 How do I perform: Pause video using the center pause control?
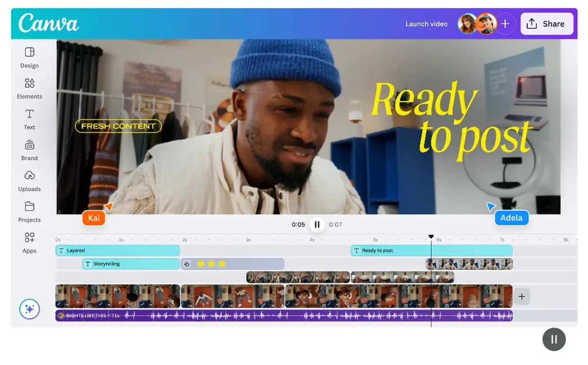(x=317, y=224)
